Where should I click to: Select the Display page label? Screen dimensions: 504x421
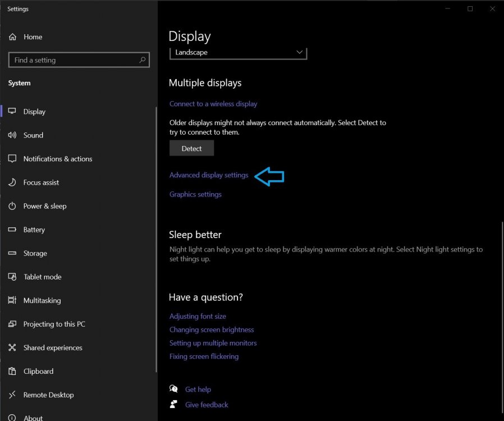[34, 112]
